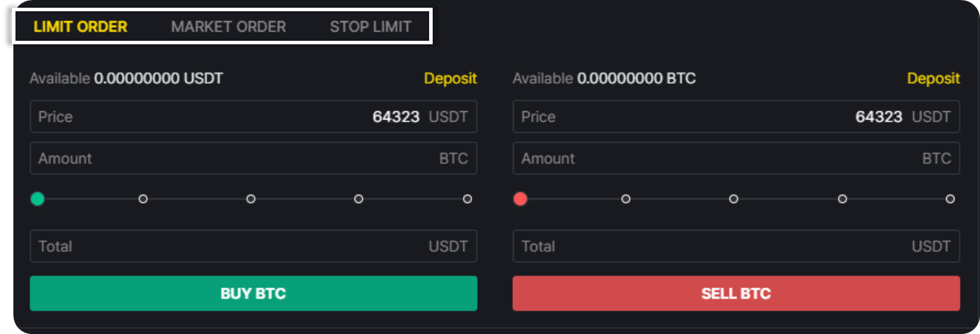Focus the sell-side Price field
980x334 pixels.
pyautogui.click(x=736, y=116)
